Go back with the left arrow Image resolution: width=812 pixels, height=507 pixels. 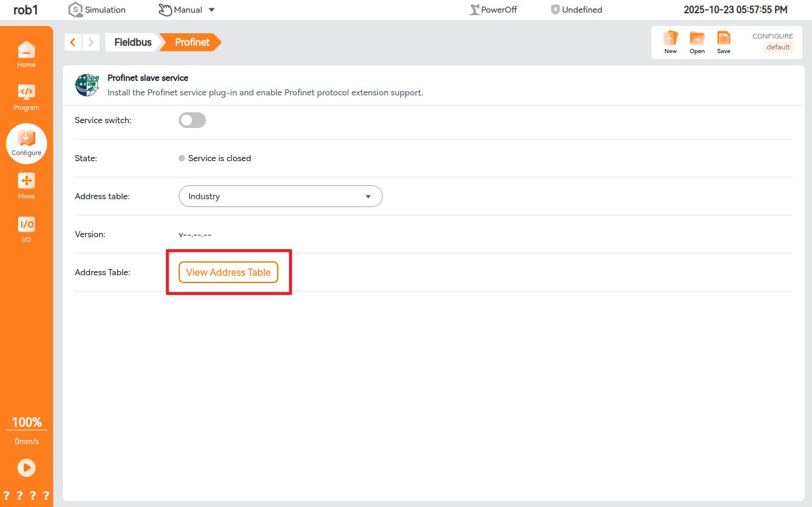click(73, 42)
